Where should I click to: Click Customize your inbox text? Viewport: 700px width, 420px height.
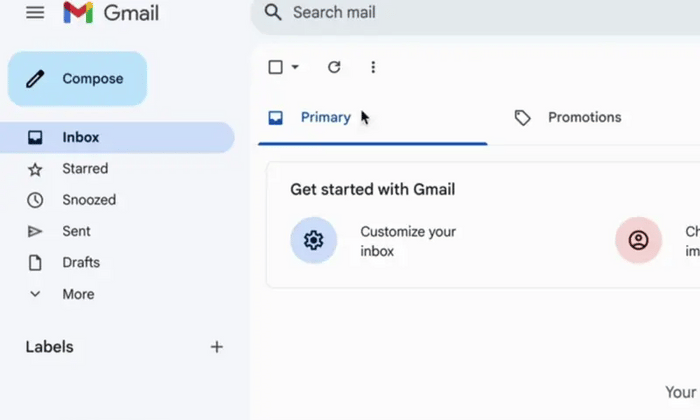pos(408,241)
